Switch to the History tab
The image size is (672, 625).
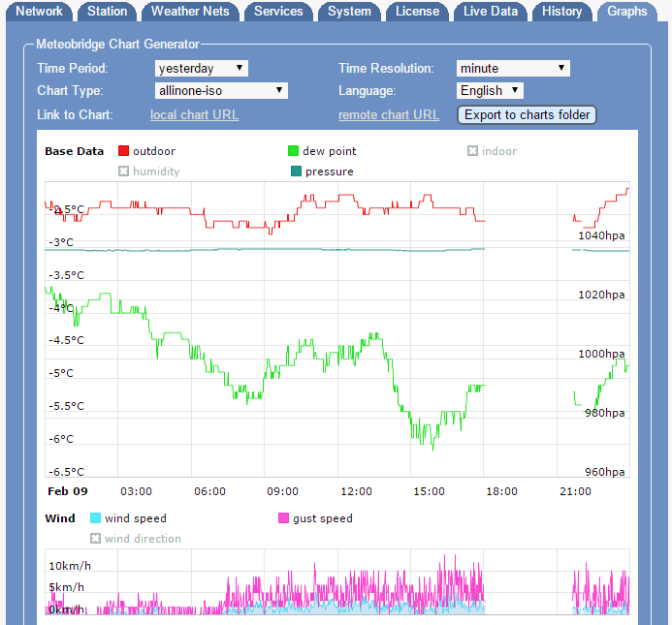(561, 11)
